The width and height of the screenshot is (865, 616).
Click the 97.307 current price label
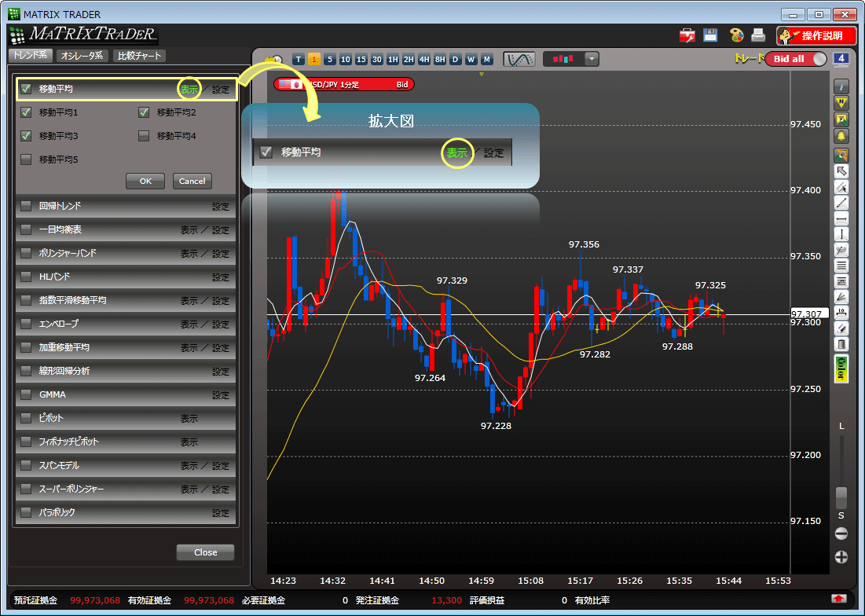[x=809, y=313]
